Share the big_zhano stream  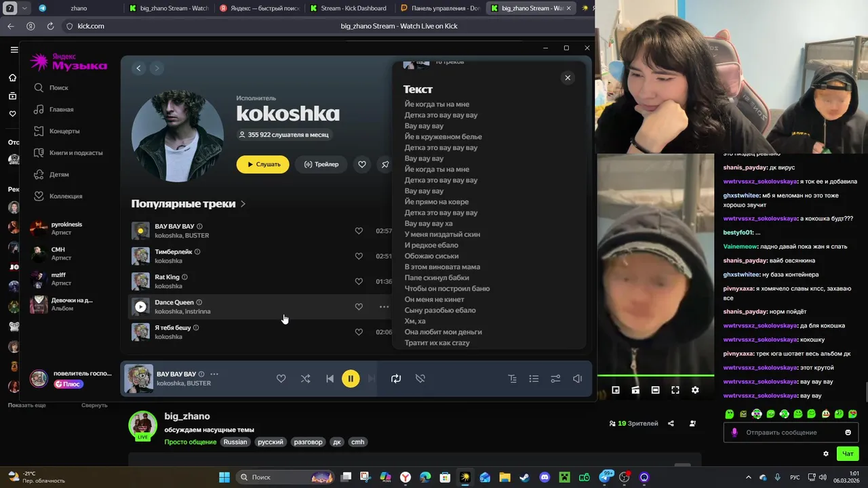(x=671, y=424)
